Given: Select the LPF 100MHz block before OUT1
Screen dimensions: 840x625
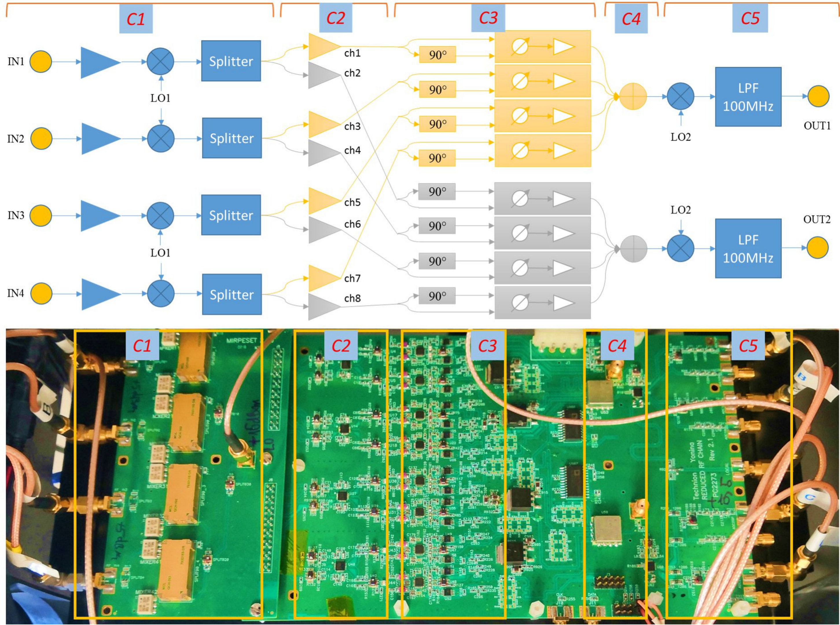Looking at the screenshot, I should coord(748,97).
